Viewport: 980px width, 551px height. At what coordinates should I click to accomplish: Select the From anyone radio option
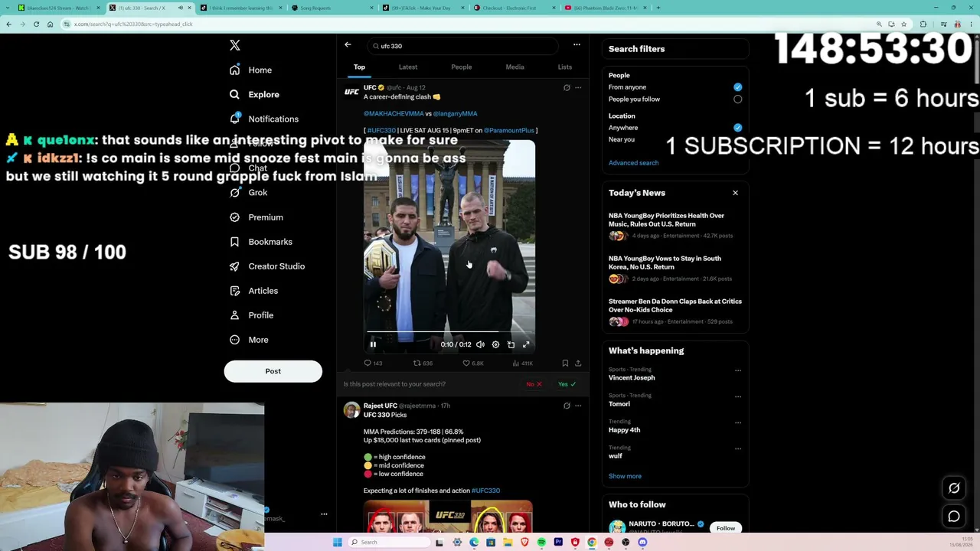click(738, 87)
